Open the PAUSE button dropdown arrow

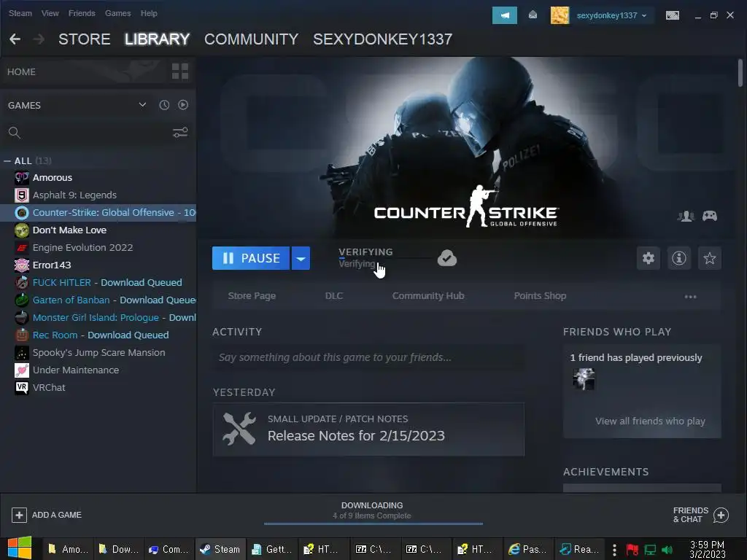click(301, 258)
